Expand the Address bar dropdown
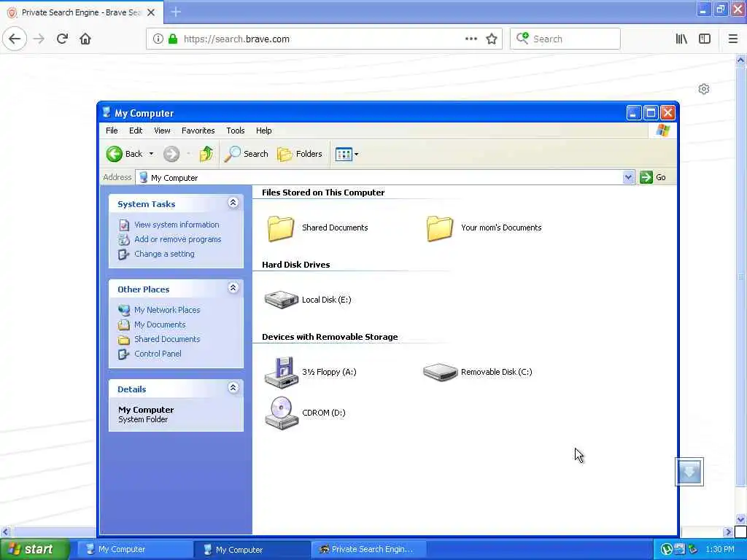747x560 pixels. (x=628, y=177)
